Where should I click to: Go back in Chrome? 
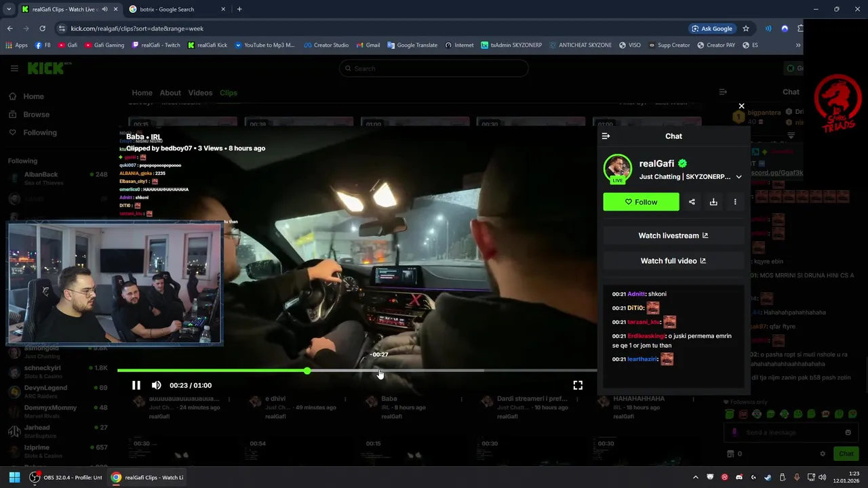(x=9, y=28)
